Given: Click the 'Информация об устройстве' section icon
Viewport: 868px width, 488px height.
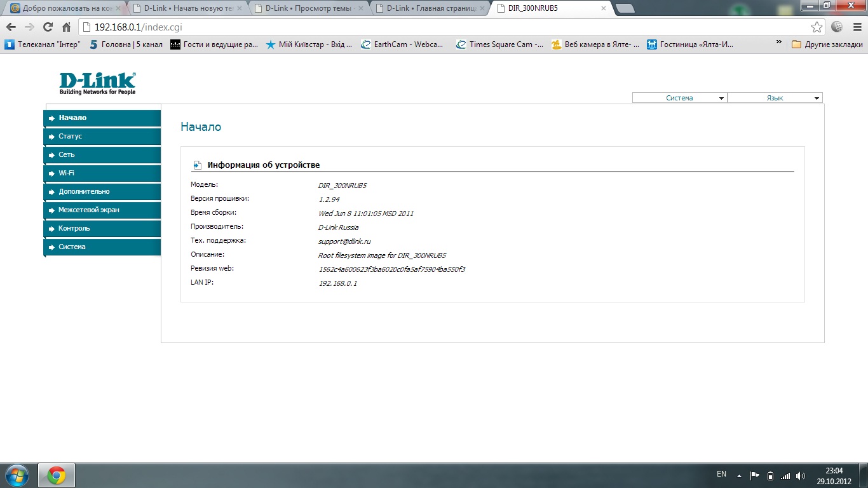Looking at the screenshot, I should click(x=197, y=165).
